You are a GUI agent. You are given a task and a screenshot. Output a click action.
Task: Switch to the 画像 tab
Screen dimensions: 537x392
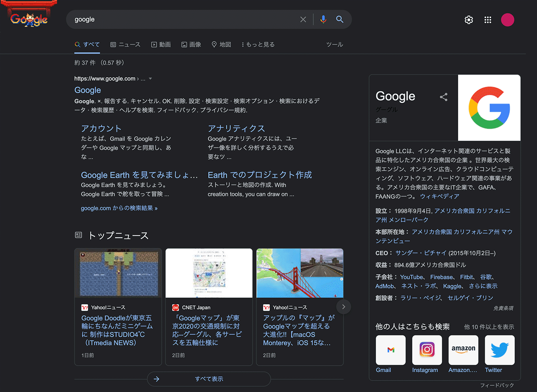point(191,45)
